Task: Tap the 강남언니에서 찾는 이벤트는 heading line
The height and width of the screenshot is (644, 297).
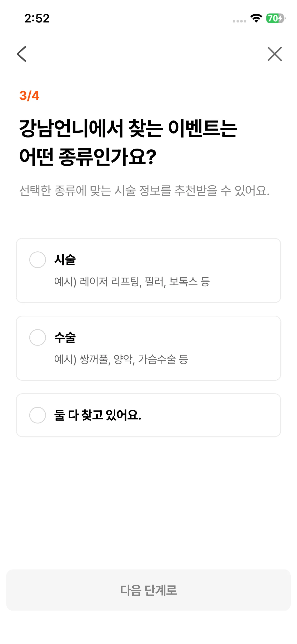Action: [x=128, y=128]
